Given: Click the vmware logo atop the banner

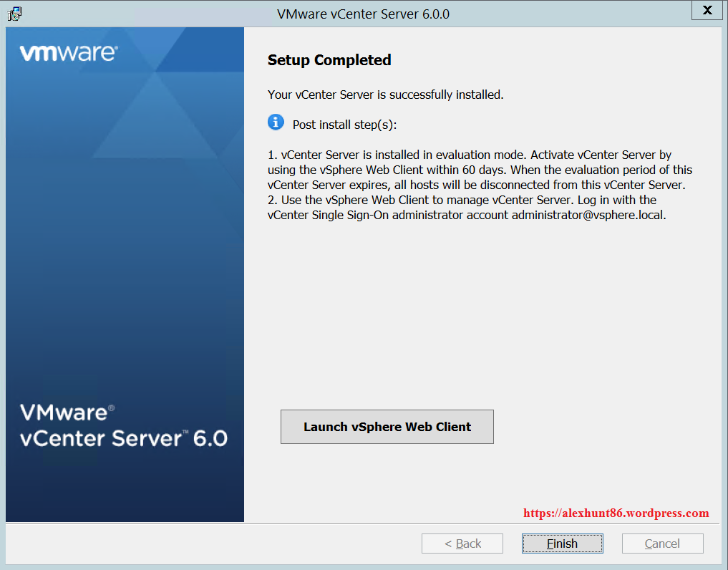Looking at the screenshot, I should [x=69, y=53].
